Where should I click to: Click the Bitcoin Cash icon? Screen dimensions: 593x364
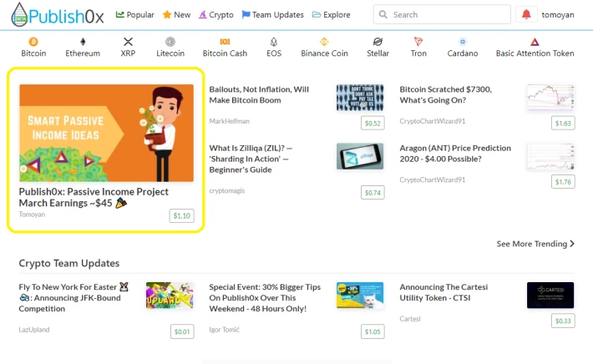click(x=225, y=41)
